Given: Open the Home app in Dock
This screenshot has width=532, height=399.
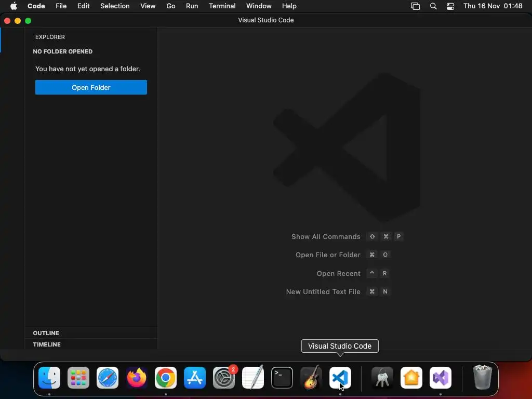Looking at the screenshot, I should [411, 378].
